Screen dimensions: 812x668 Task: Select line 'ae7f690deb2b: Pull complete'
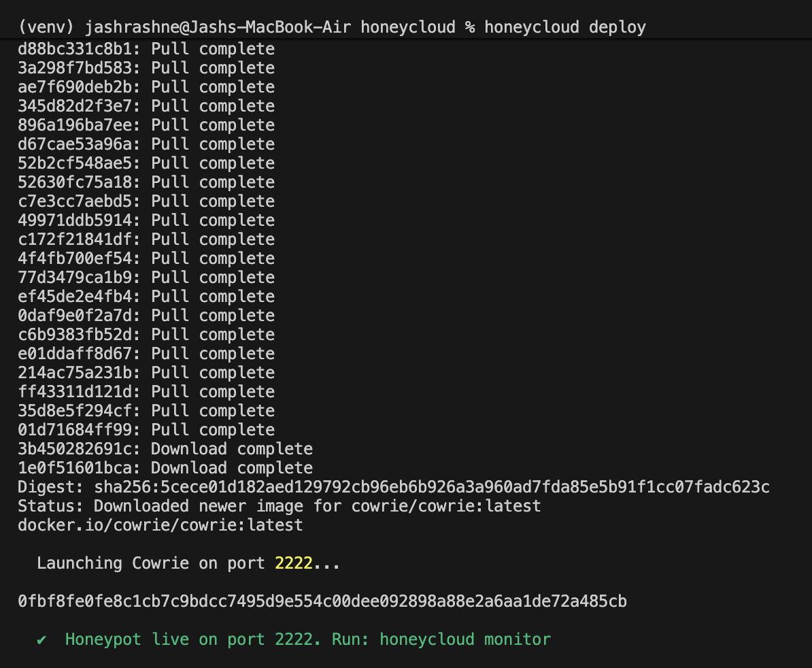(x=146, y=87)
